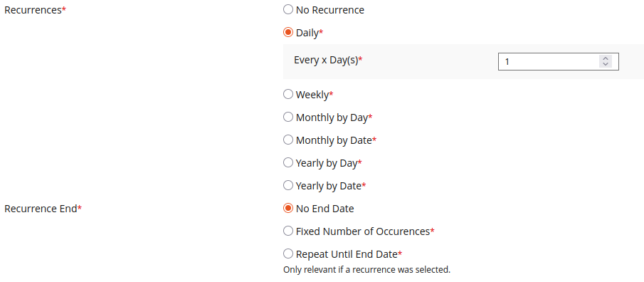
Task: Click the Recurrences field label
Action: [35, 10]
